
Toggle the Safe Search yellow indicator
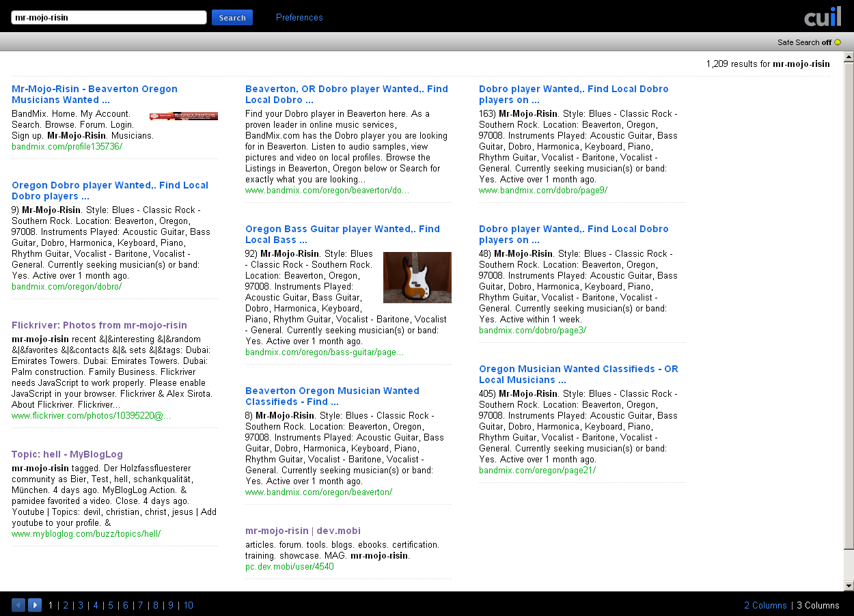[838, 42]
